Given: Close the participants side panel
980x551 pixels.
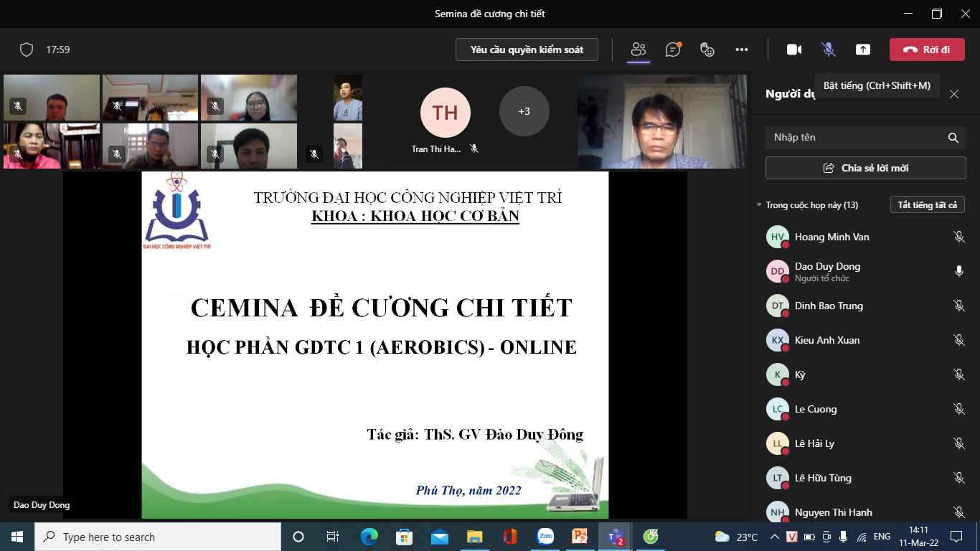Looking at the screenshot, I should coord(953,94).
